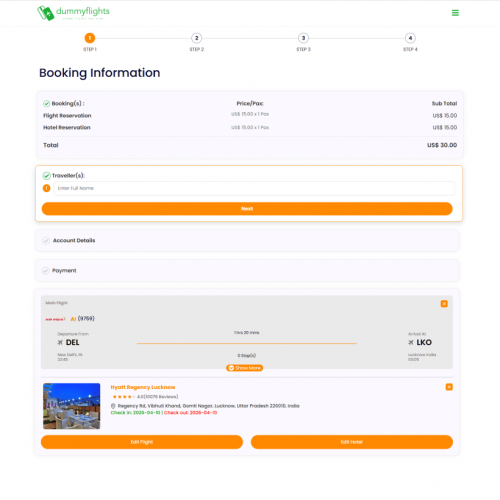Click the hotel address location pin icon
The image size is (500, 500).
tap(113, 406)
